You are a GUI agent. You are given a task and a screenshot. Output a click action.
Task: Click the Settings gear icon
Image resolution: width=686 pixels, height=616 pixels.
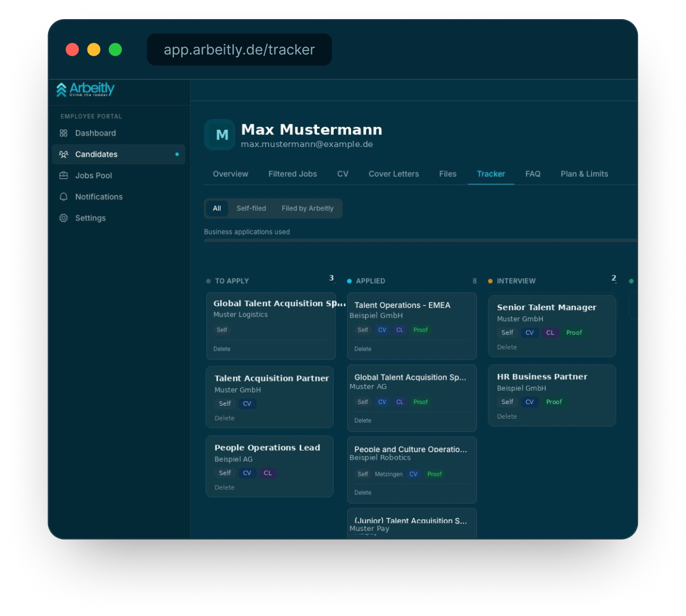pyautogui.click(x=63, y=218)
